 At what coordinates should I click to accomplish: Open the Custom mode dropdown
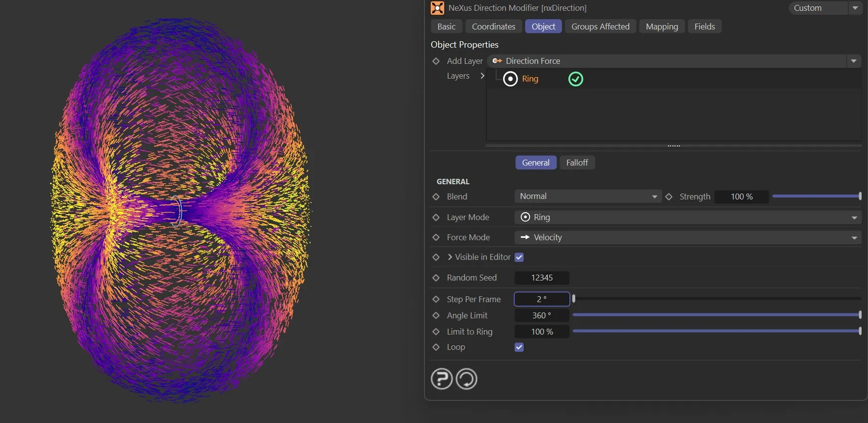click(x=818, y=8)
